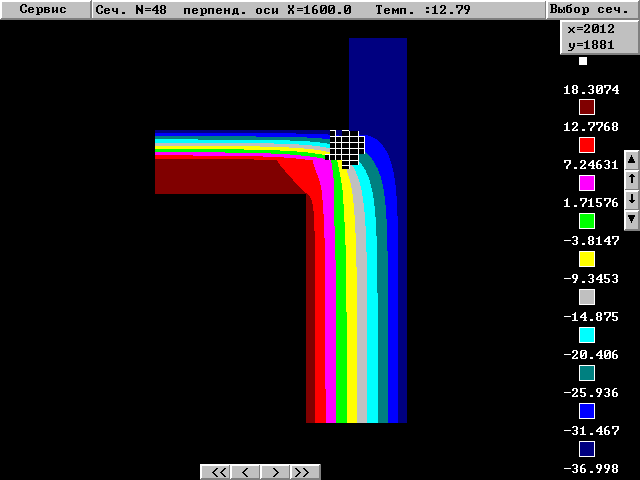
Task: Open the Сервис menu
Action: (45, 9)
